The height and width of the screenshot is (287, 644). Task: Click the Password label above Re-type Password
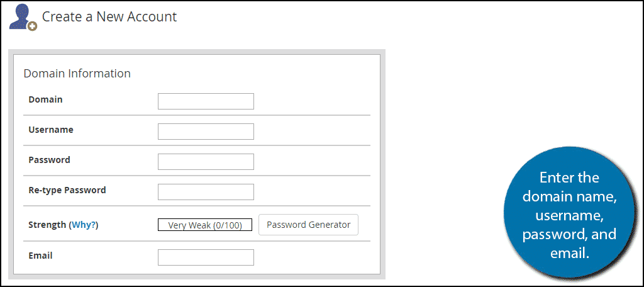[49, 160]
